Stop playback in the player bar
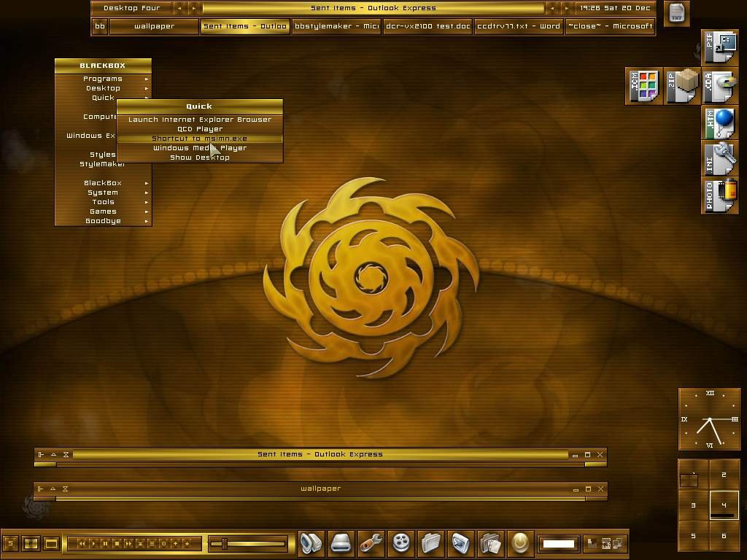 tap(117, 543)
